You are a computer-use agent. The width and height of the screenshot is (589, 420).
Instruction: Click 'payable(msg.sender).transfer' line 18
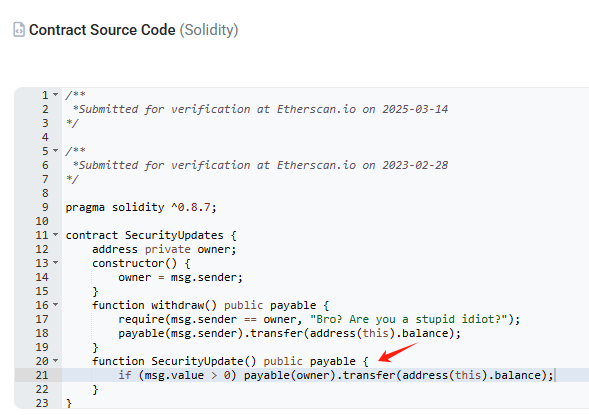(x=289, y=334)
